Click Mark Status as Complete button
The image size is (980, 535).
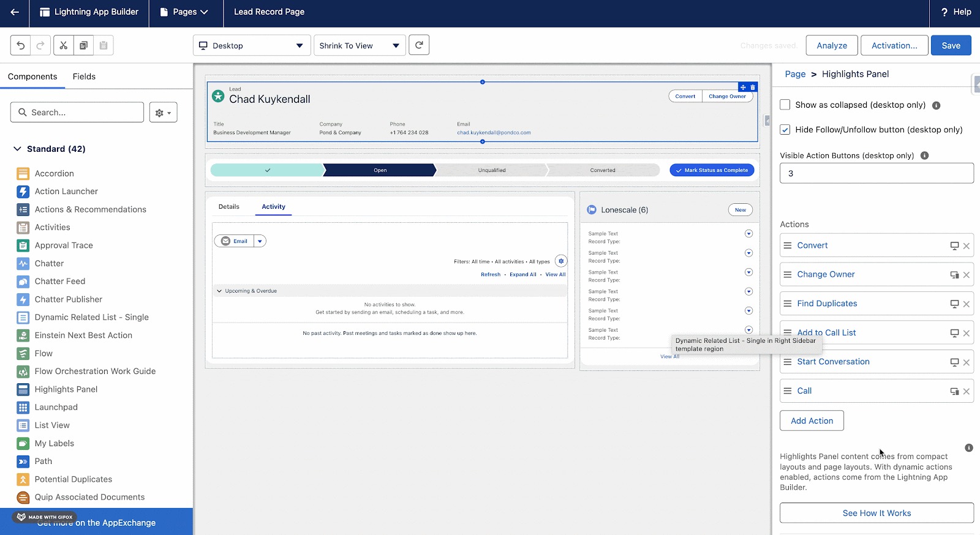[x=712, y=170]
